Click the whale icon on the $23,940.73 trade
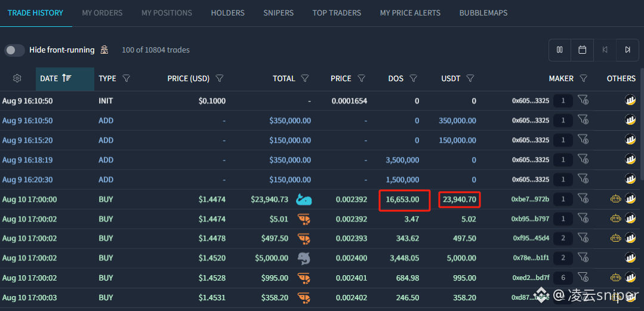 [x=304, y=199]
